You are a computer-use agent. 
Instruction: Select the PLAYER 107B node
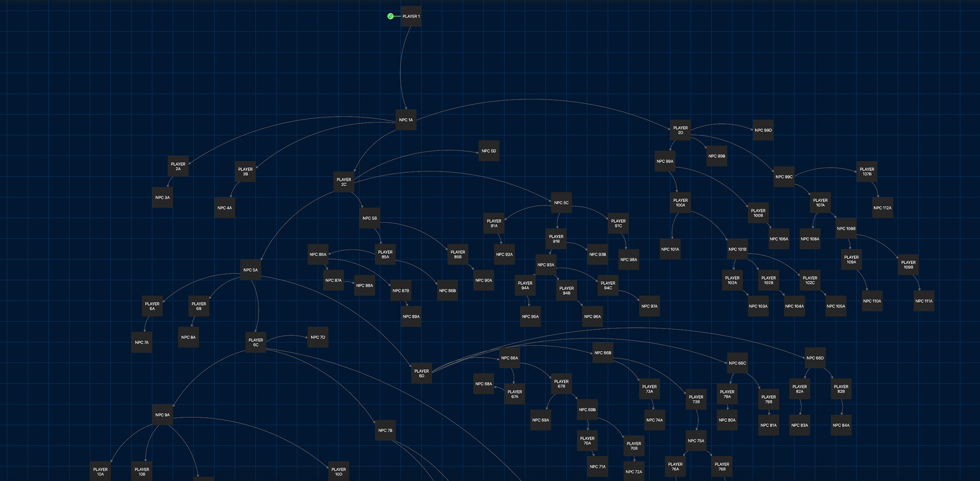click(x=867, y=171)
